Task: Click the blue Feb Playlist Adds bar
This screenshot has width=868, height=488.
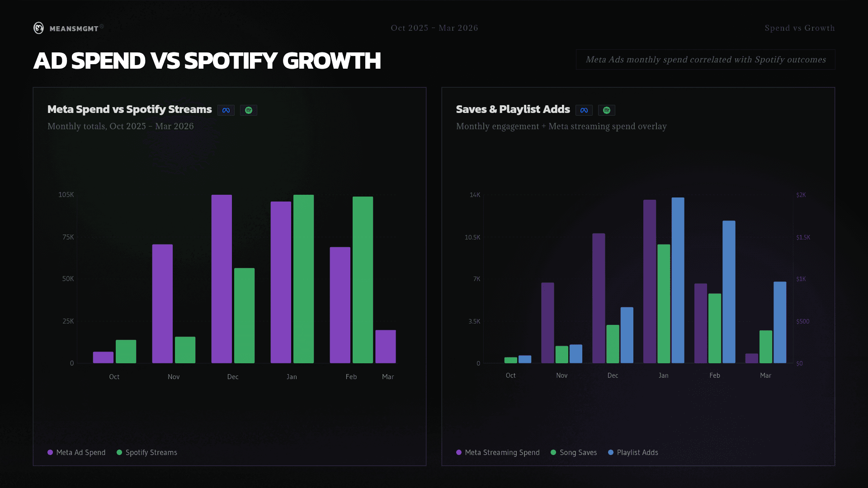Action: tap(729, 292)
